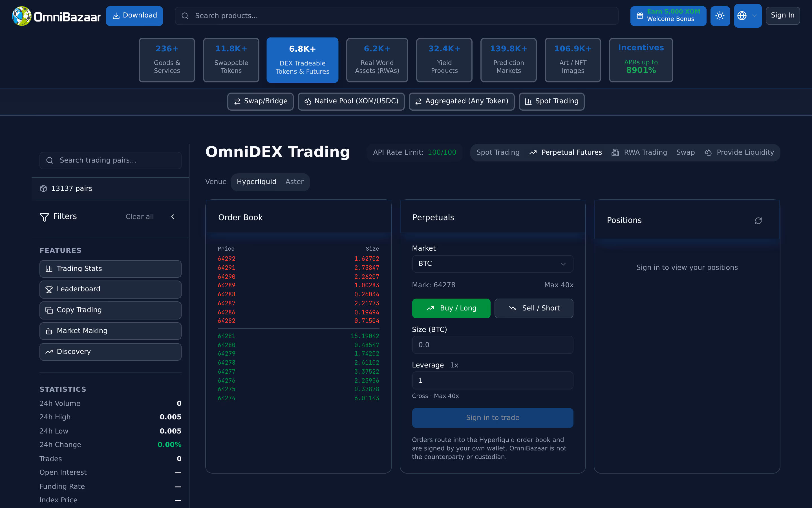Viewport: 812px width, 508px height.
Task: Click the Market Making robot icon
Action: tap(49, 331)
